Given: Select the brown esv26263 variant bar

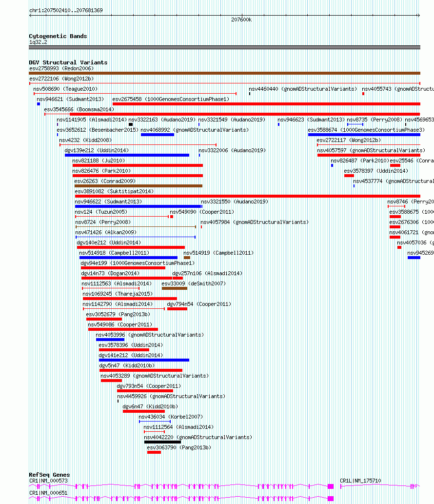Looking at the screenshot, I should pyautogui.click(x=138, y=186).
